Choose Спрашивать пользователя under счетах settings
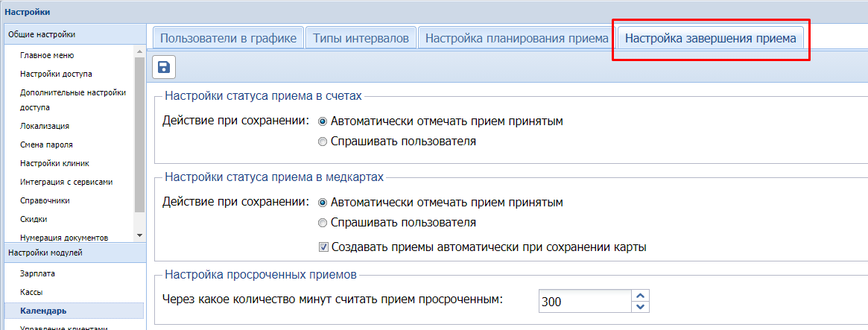Screen dimensions: 868x330 323,142
